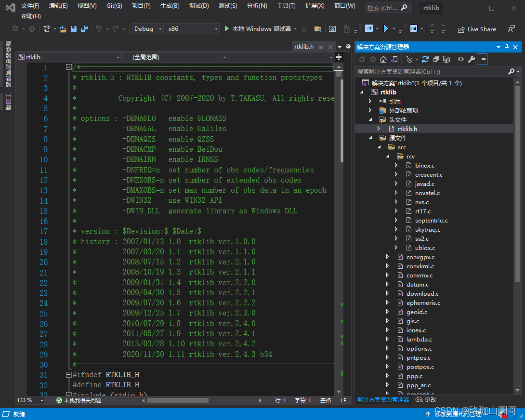
Task: Click the 133% zoom control
Action: (x=25, y=400)
